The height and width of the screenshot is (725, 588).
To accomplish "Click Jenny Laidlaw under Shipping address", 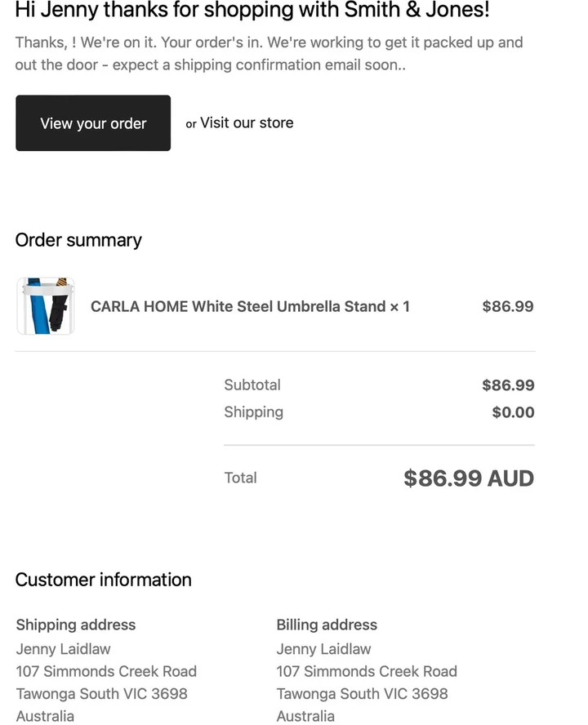I will (x=63, y=649).
